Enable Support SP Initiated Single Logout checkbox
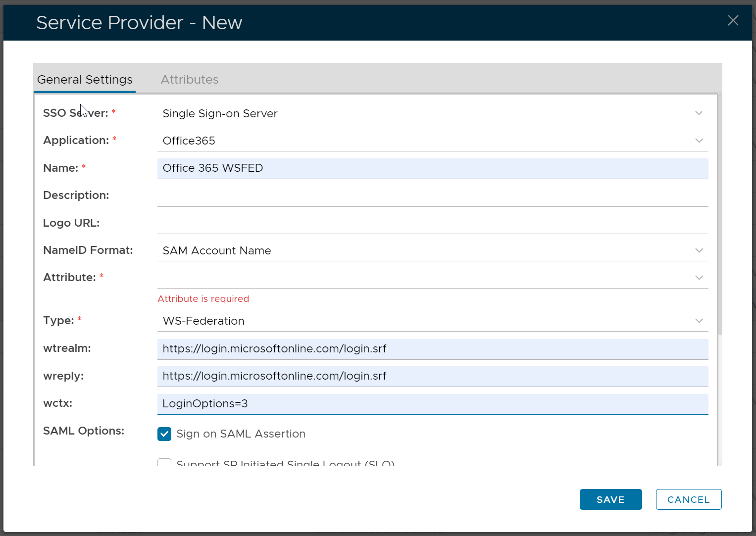756x536 pixels. 164,463
